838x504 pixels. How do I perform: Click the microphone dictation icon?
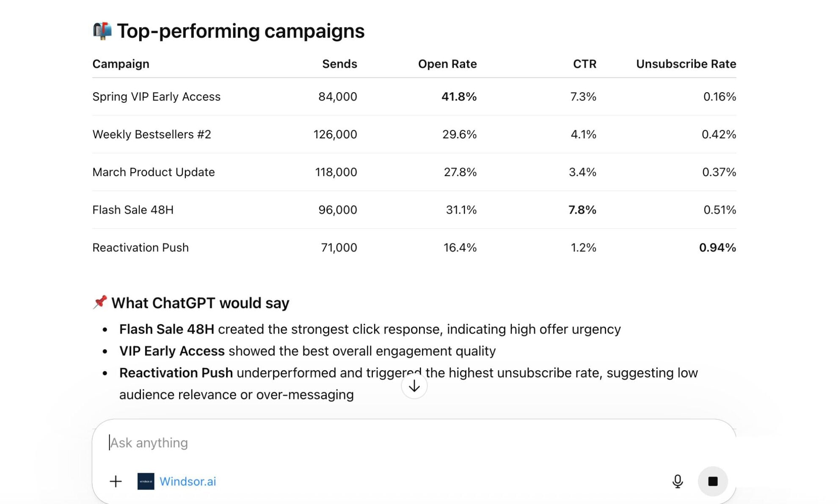(x=678, y=481)
